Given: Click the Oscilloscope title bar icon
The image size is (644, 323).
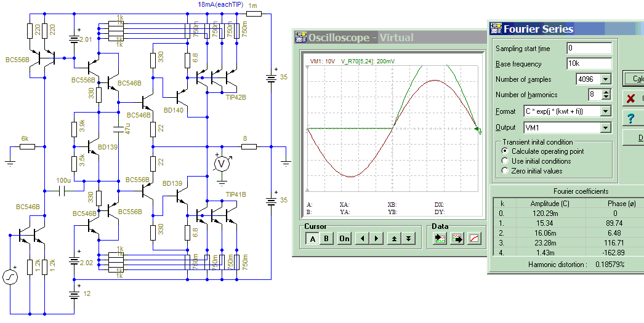Looking at the screenshot, I should pyautogui.click(x=300, y=38).
